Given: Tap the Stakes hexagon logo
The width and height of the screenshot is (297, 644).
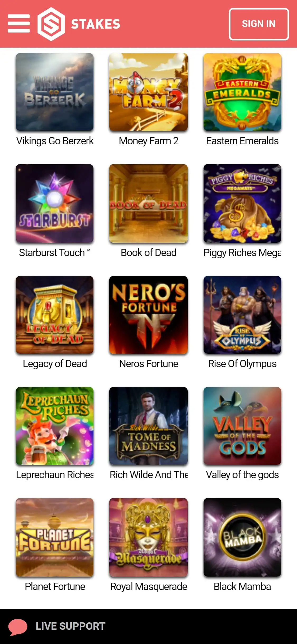Looking at the screenshot, I should tap(51, 24).
